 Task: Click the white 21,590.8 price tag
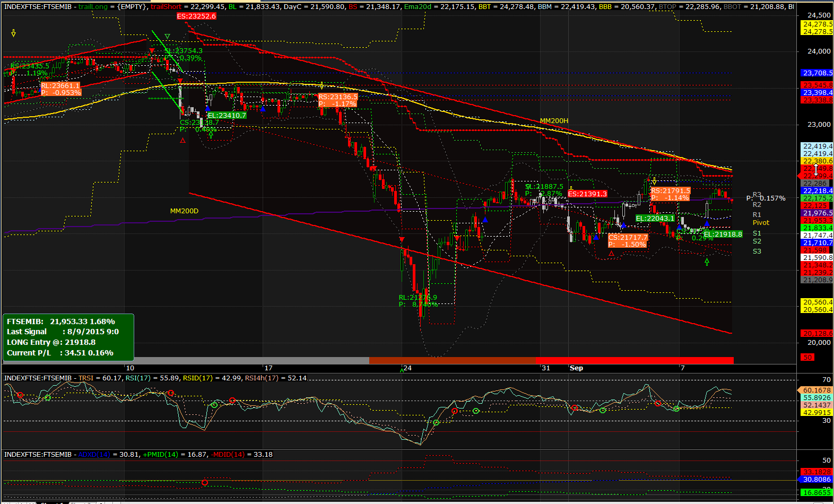click(x=817, y=258)
